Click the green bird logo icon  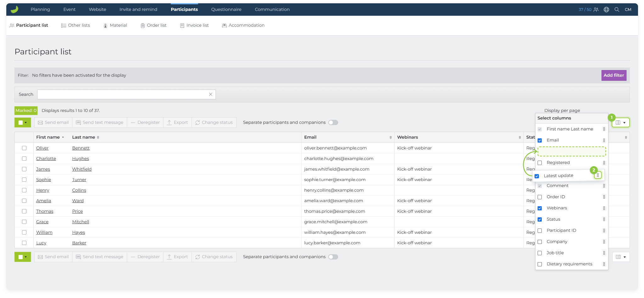point(14,9)
